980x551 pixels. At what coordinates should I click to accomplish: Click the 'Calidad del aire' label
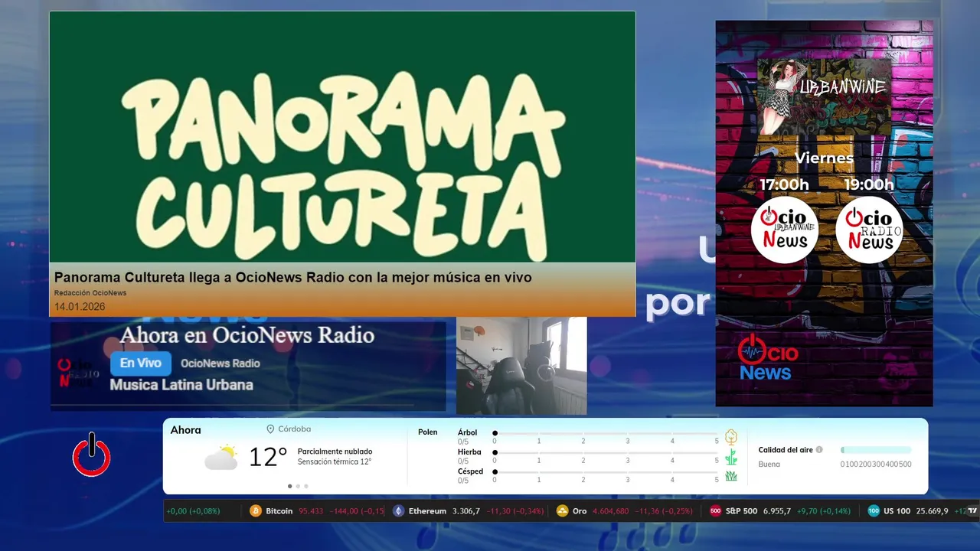point(786,450)
